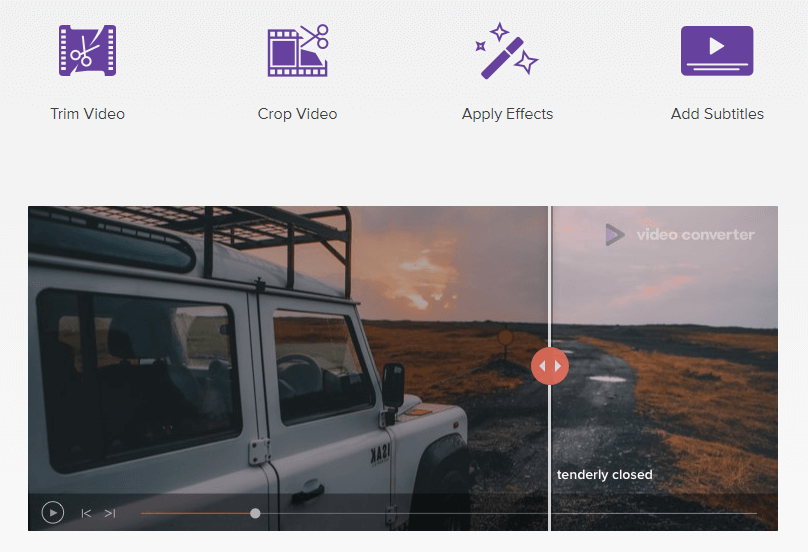
Task: Skip to next frame button
Action: [x=110, y=513]
